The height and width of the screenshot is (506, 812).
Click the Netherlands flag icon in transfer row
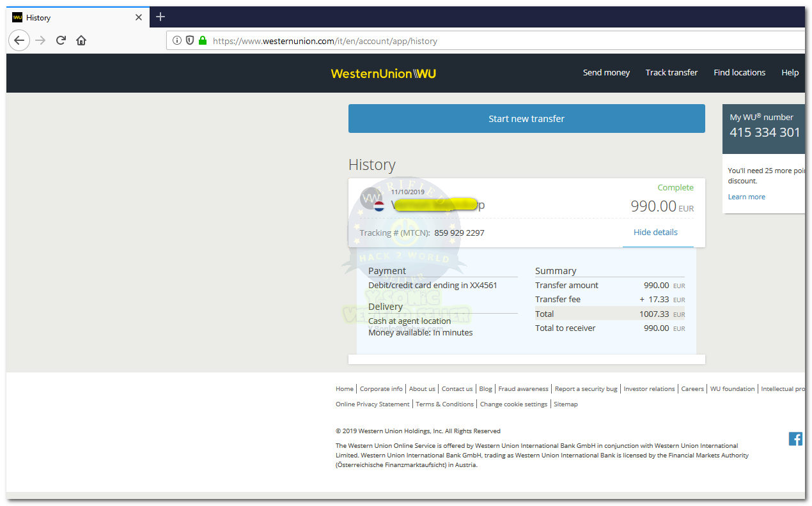(379, 206)
